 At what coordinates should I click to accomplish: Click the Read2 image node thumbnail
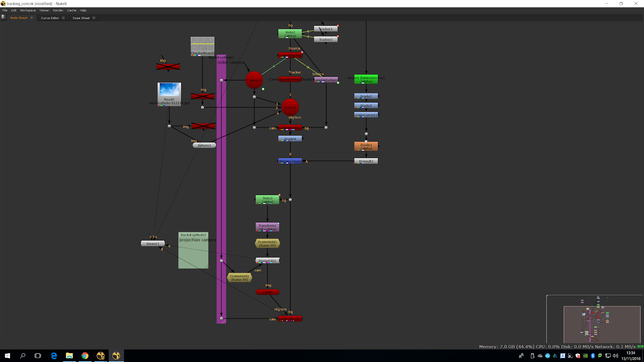(169, 90)
